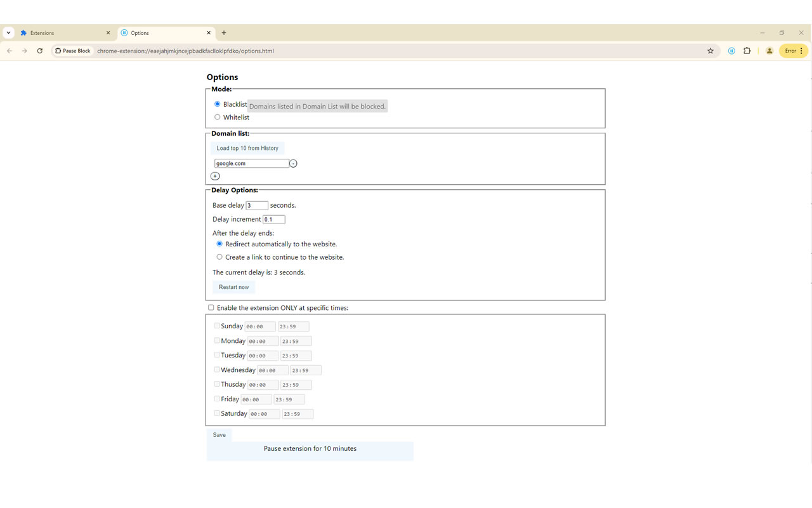Open the Chrome profile avatar

(x=769, y=51)
